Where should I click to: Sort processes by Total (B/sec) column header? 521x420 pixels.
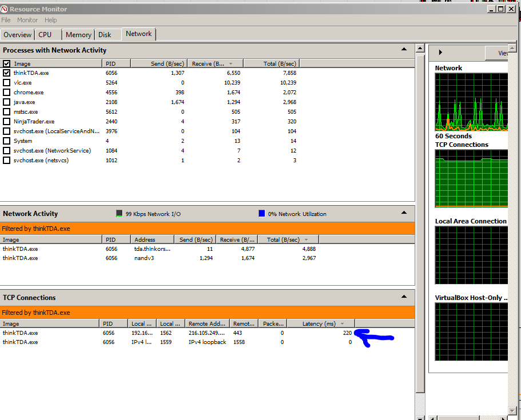tap(272, 63)
